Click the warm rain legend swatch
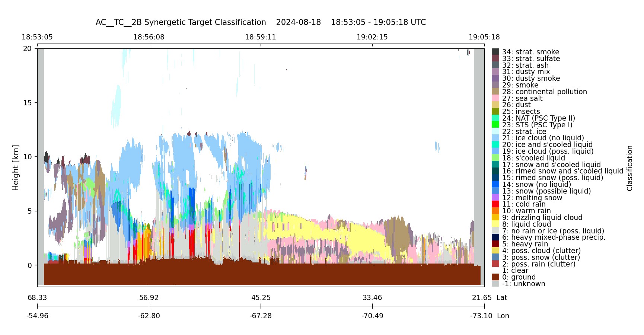 (x=495, y=211)
